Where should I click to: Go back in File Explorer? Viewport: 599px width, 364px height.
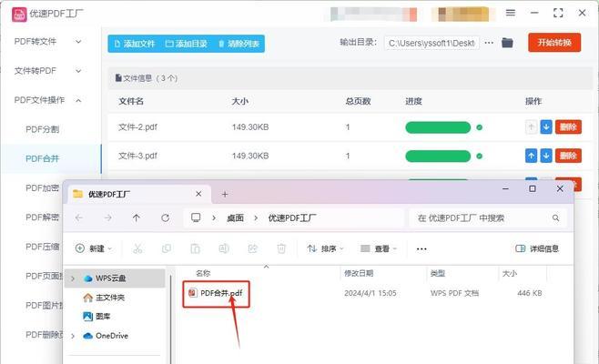(79, 217)
